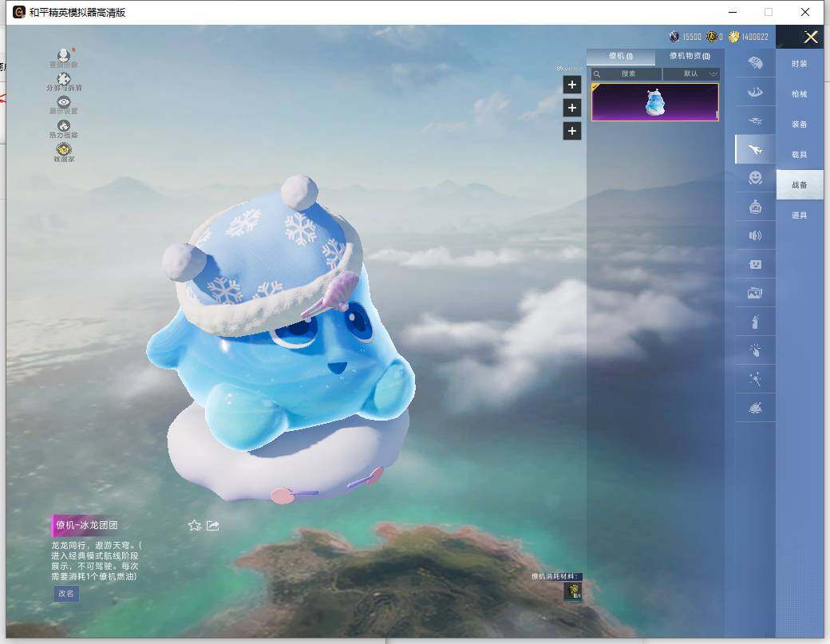Go to the 装备 equipment menu
The image size is (830, 644).
tap(800, 124)
